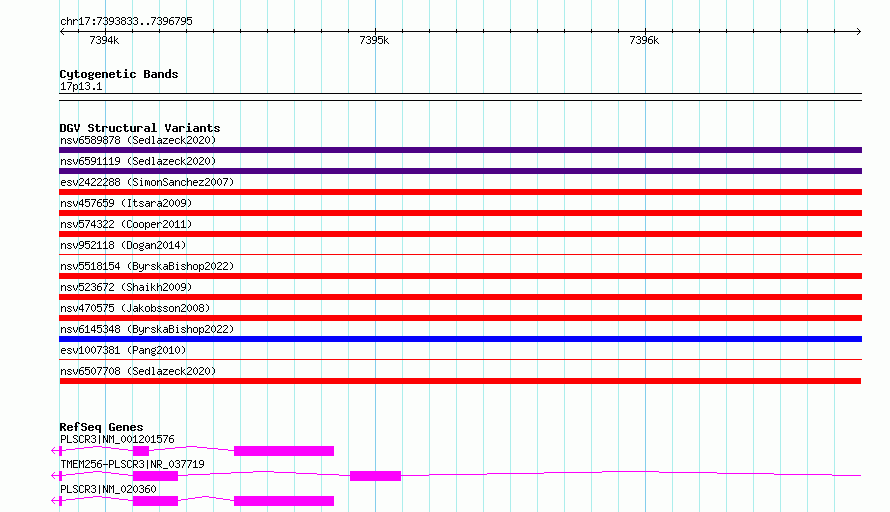
Task: Click the blue bar for nsv6145348
Action: pyautogui.click(x=460, y=339)
